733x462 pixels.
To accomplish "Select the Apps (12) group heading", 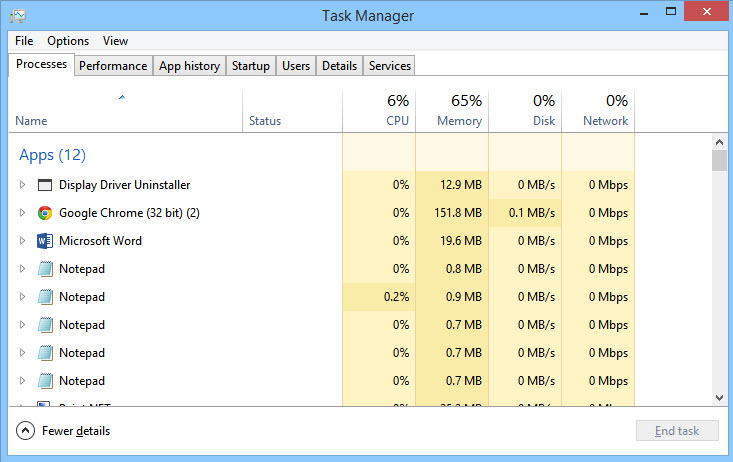I will point(52,155).
